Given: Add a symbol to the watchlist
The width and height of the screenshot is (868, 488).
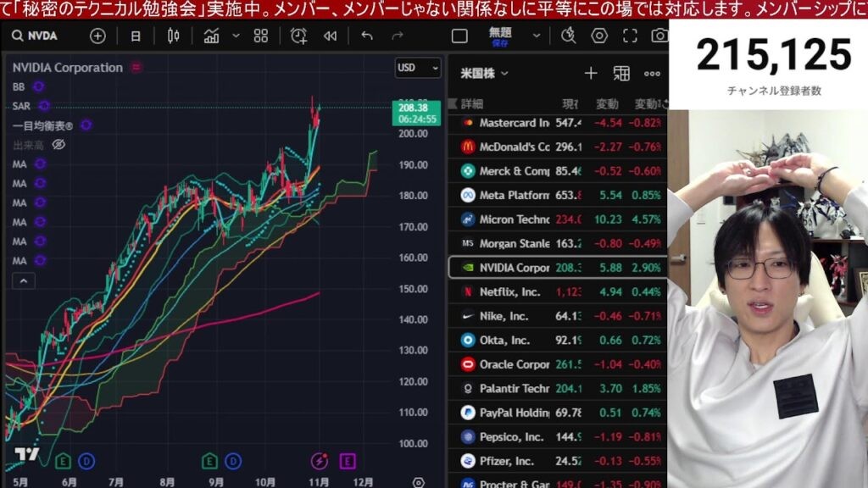Looking at the screenshot, I should tap(591, 73).
